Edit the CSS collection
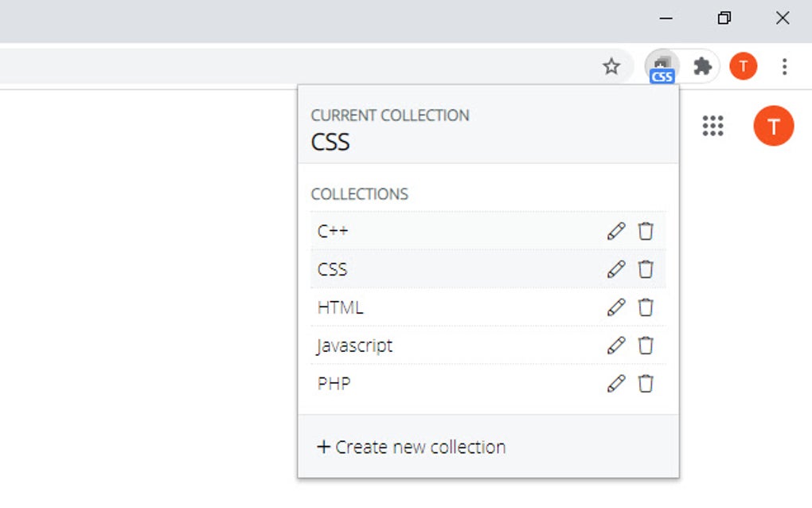 coord(616,269)
